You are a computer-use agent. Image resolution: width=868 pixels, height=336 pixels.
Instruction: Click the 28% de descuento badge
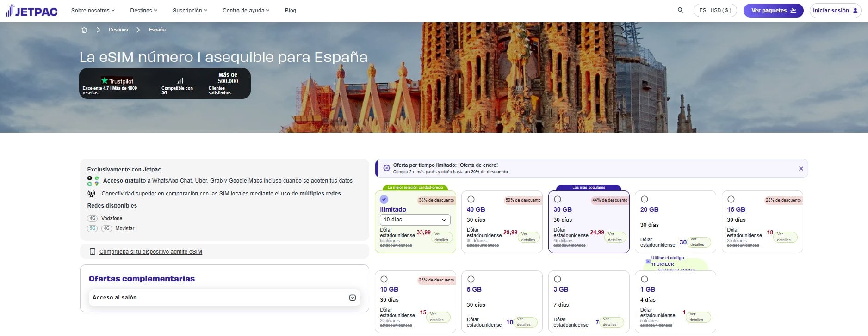pos(783,200)
